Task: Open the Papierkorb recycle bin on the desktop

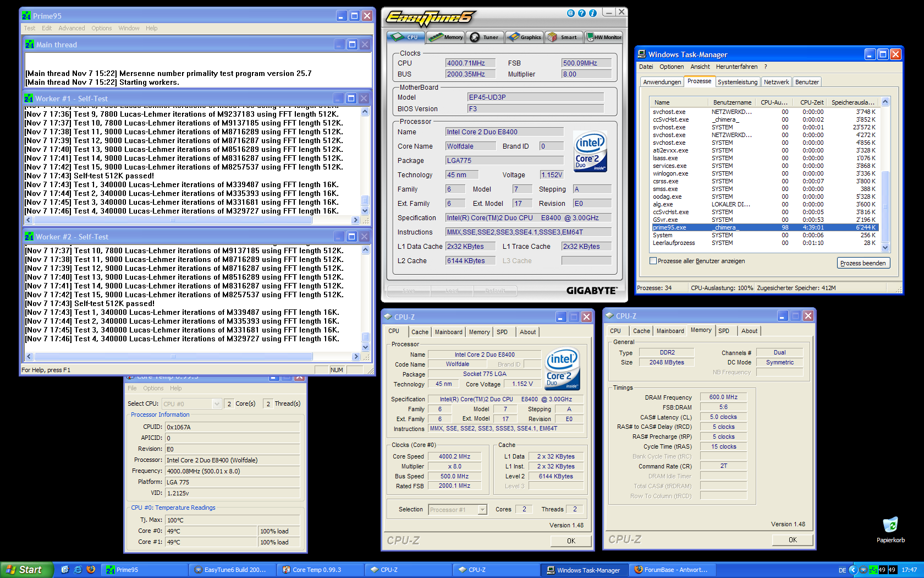Action: [x=890, y=530]
